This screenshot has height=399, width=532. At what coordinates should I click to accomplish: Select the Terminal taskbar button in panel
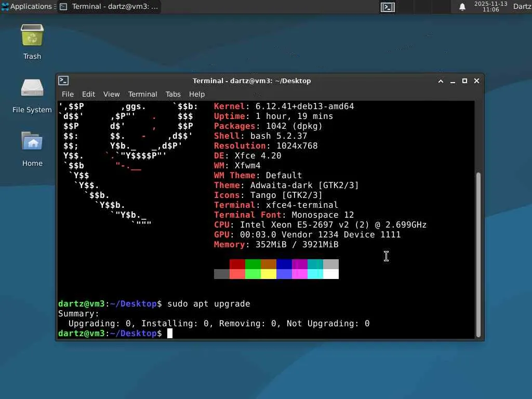tap(109, 6)
